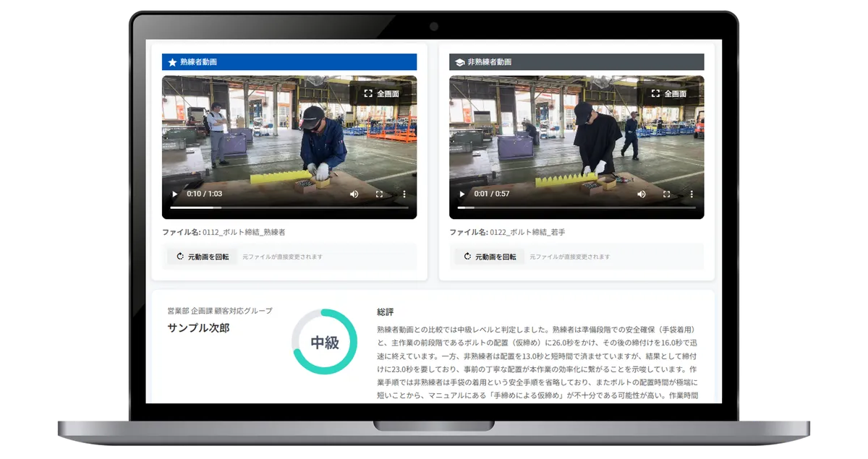The width and height of the screenshot is (868, 459).
Task: Click 元ファイルが直接変更されます note under 熟練者 video
Action: [283, 257]
